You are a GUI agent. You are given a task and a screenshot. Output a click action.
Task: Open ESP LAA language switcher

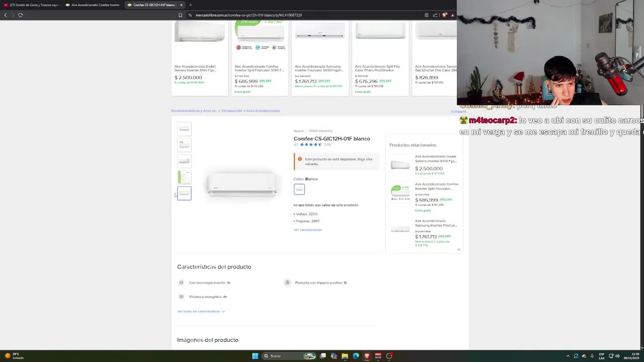click(x=602, y=356)
